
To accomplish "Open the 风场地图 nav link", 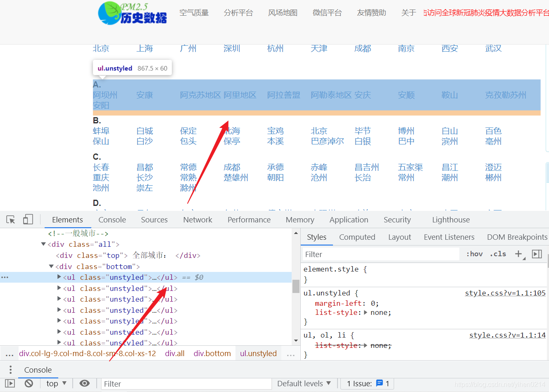I will pos(283,13).
